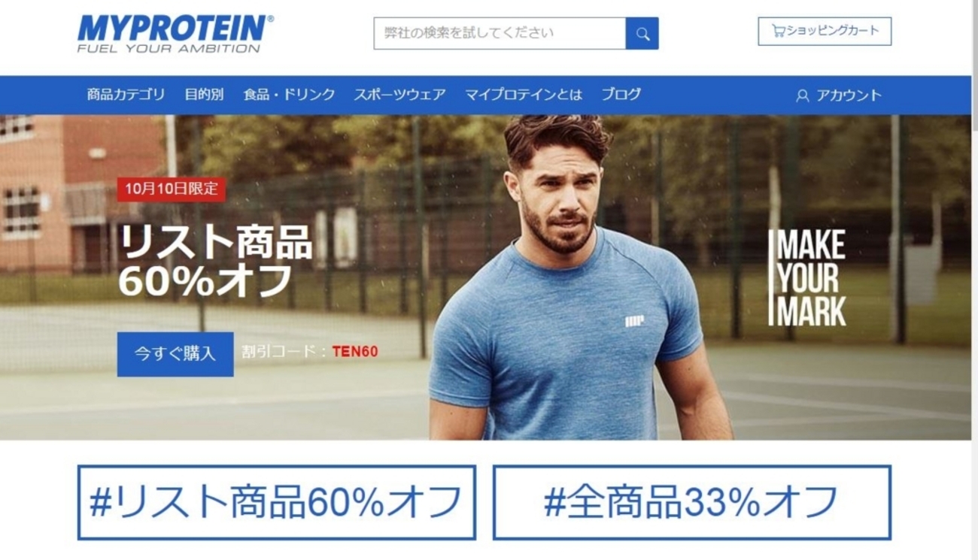
Task: Click the 今すぐ購入 button
Action: 175,354
